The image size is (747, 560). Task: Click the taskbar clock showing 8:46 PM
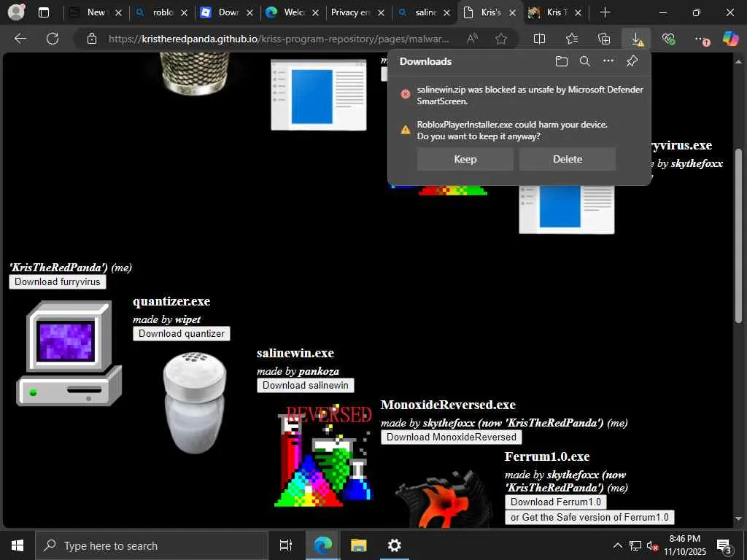click(685, 545)
